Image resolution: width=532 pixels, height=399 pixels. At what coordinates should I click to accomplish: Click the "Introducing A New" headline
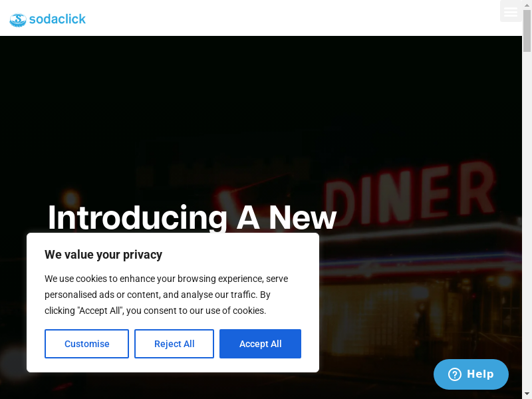pos(192,217)
